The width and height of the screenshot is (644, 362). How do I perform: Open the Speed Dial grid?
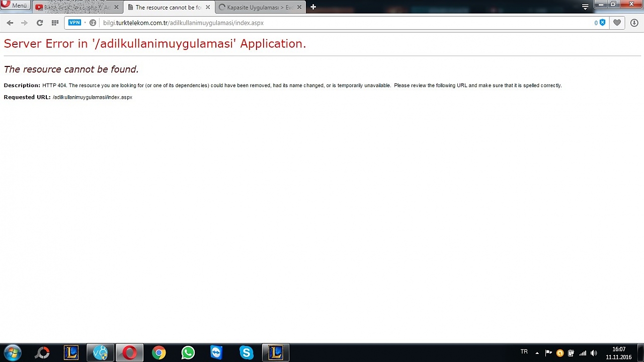[55, 23]
